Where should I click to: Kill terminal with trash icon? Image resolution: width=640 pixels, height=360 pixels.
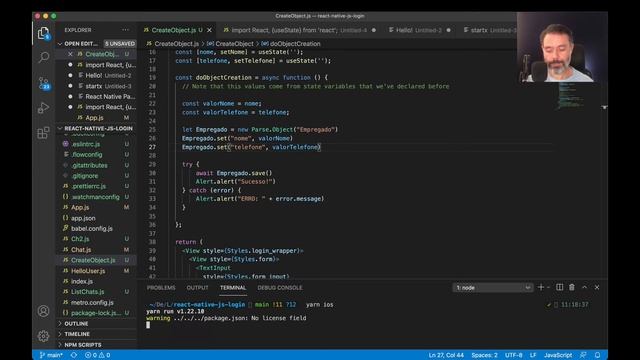pos(572,287)
